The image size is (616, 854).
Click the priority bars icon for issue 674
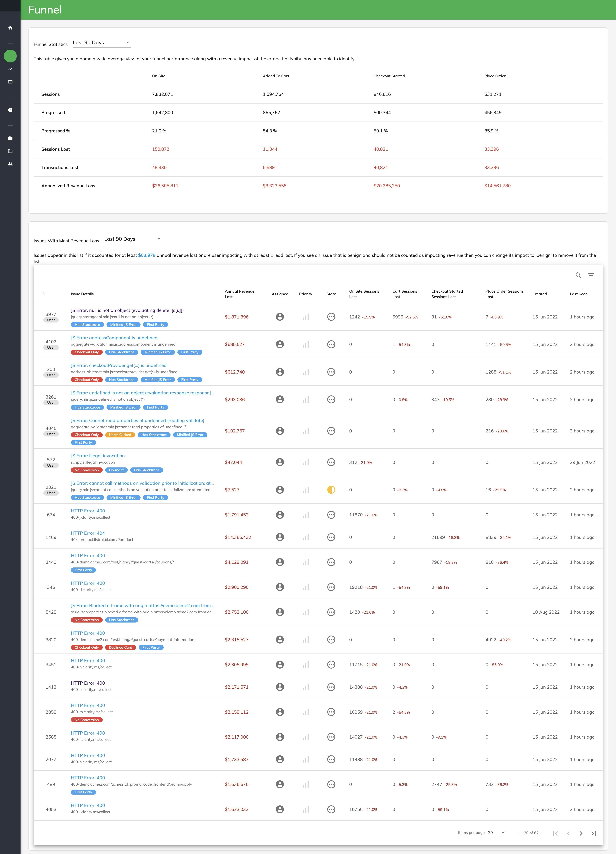click(306, 515)
